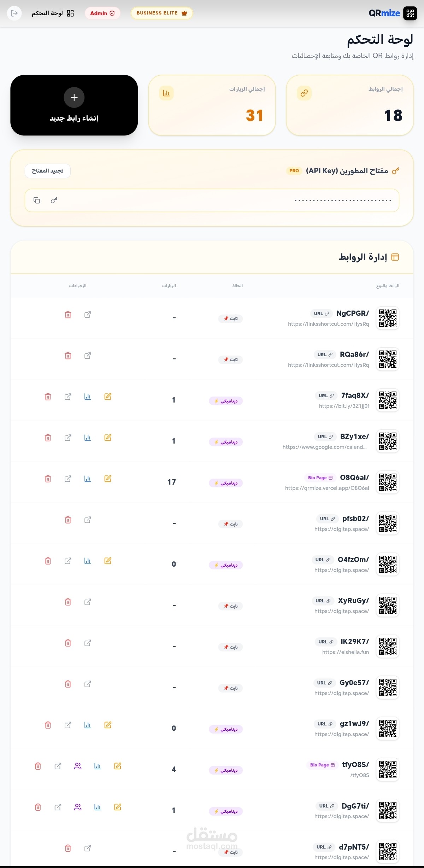The image size is (424, 868).
Task: Click the logout icon in header
Action: click(x=14, y=13)
